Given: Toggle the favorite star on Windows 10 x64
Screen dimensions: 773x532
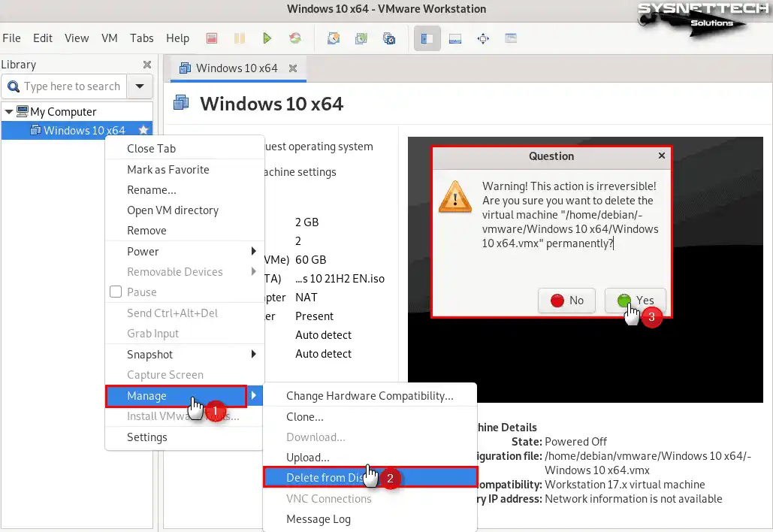Looking at the screenshot, I should (143, 131).
